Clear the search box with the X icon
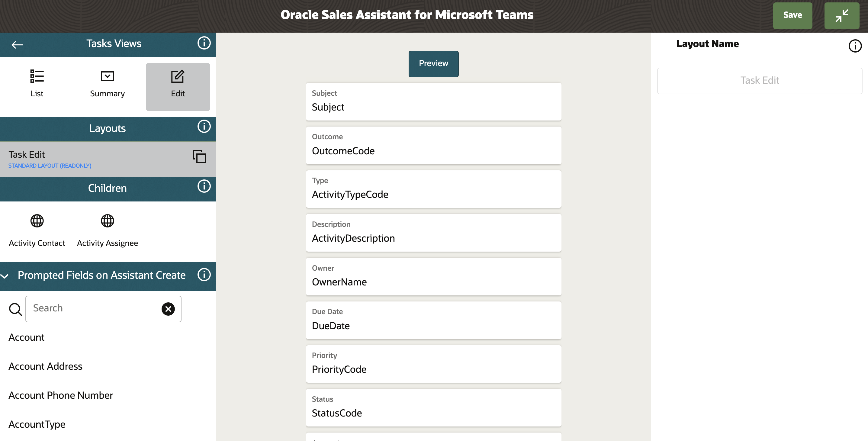The height and width of the screenshot is (441, 868). coord(168,309)
